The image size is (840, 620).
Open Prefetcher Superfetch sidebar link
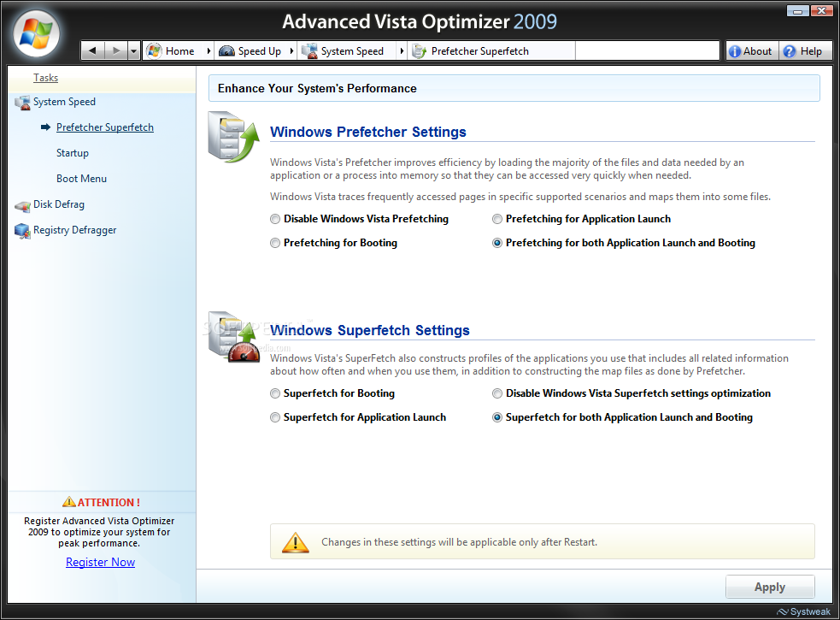[x=105, y=127]
